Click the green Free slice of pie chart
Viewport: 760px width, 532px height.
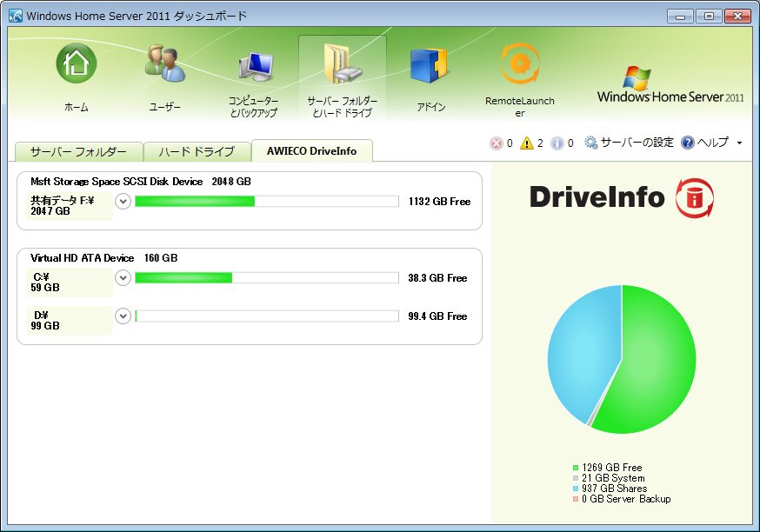point(657,356)
